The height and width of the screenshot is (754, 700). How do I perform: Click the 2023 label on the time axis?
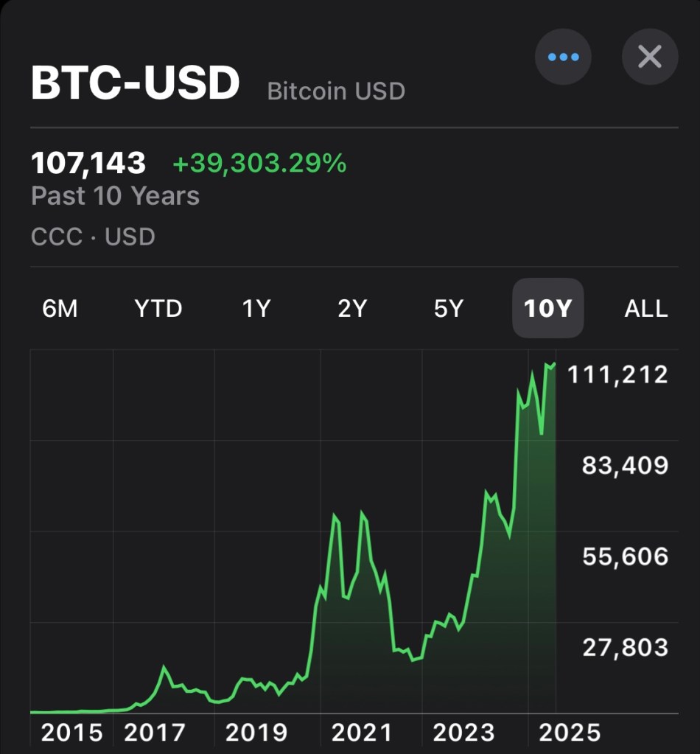[x=463, y=732]
